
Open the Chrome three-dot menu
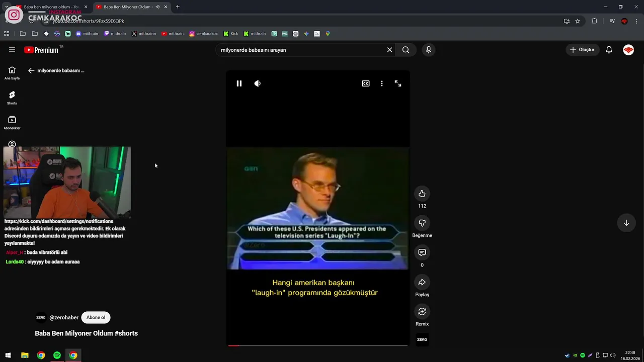[x=636, y=21]
